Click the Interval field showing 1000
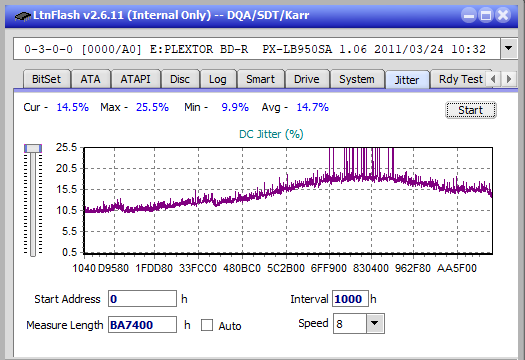Screen dimensions: 525x360 click(x=350, y=299)
